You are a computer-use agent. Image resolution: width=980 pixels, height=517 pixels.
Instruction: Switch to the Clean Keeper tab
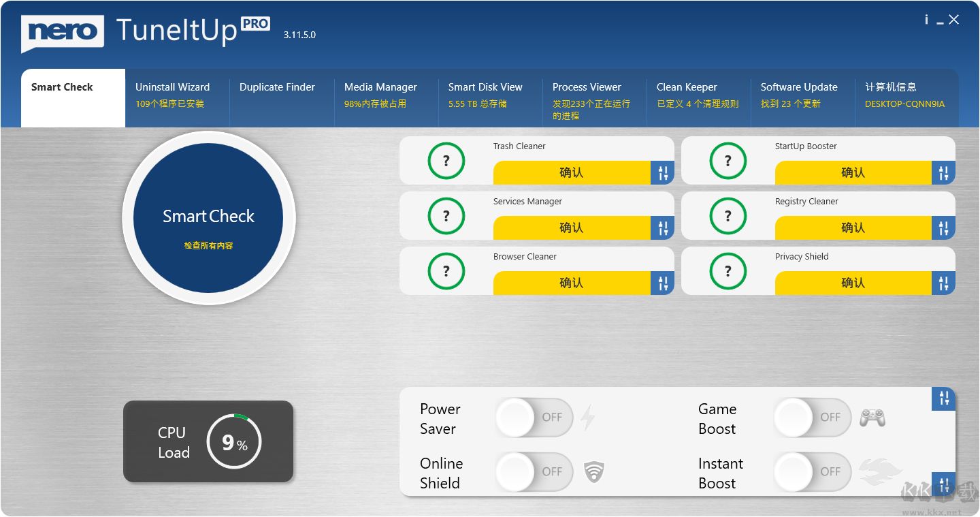point(699,98)
